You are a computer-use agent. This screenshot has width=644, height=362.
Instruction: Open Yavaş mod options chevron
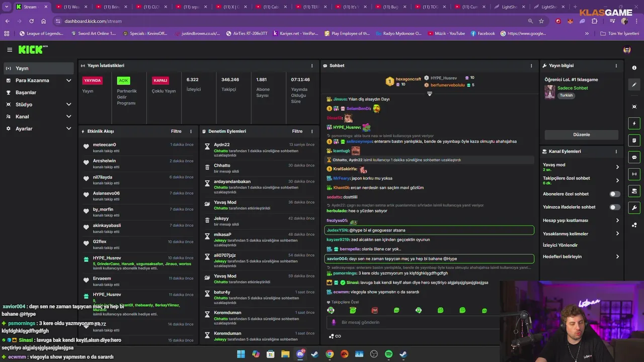pyautogui.click(x=617, y=167)
